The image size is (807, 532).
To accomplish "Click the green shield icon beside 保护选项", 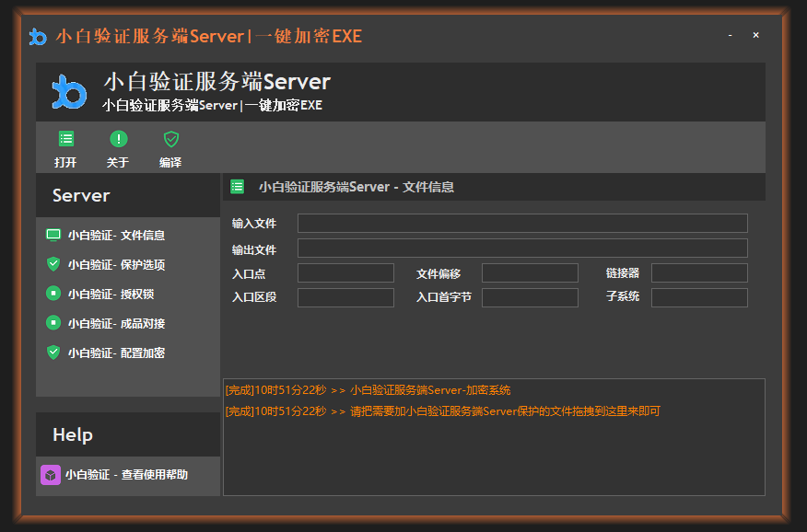I will click(53, 264).
